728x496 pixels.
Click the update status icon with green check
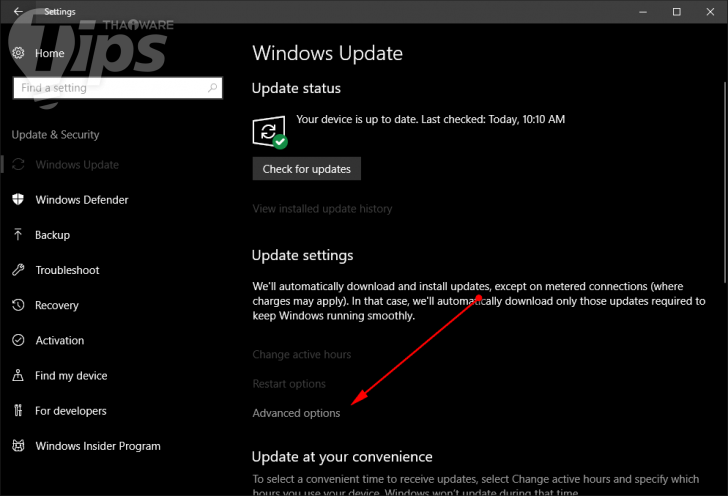click(x=270, y=132)
